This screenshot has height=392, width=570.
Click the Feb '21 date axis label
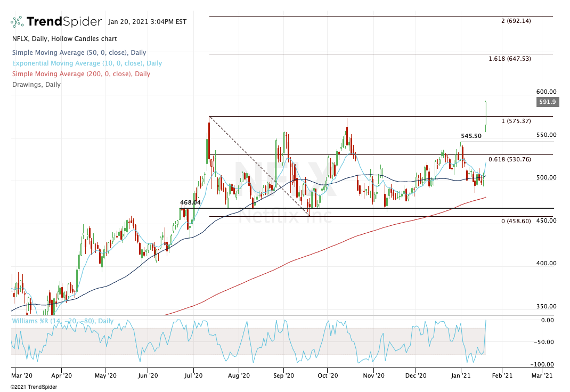pos(502,375)
